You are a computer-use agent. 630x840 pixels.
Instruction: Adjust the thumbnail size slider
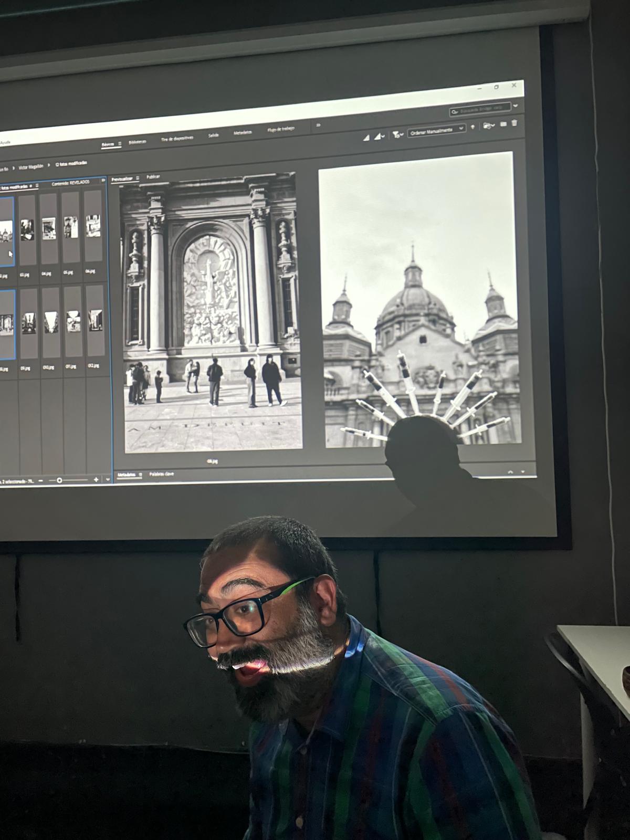coord(59,480)
